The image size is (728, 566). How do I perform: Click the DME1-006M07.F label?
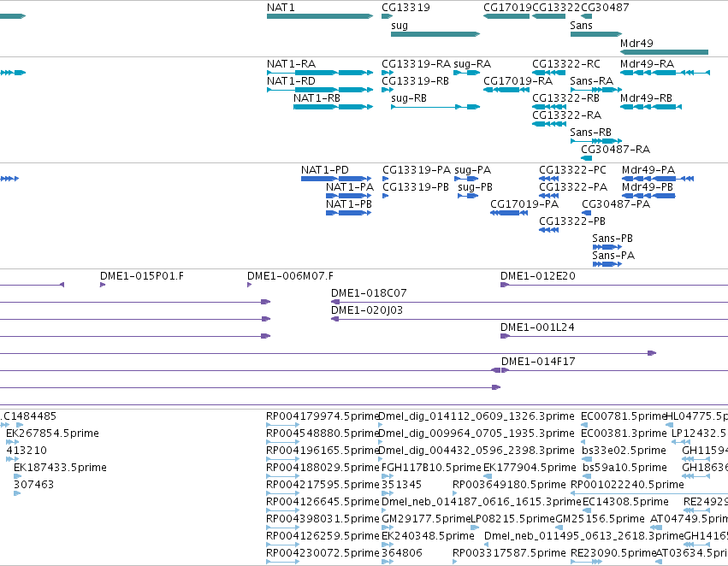[290, 276]
